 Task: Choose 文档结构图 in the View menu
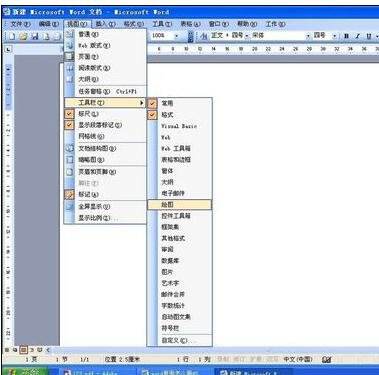106,149
